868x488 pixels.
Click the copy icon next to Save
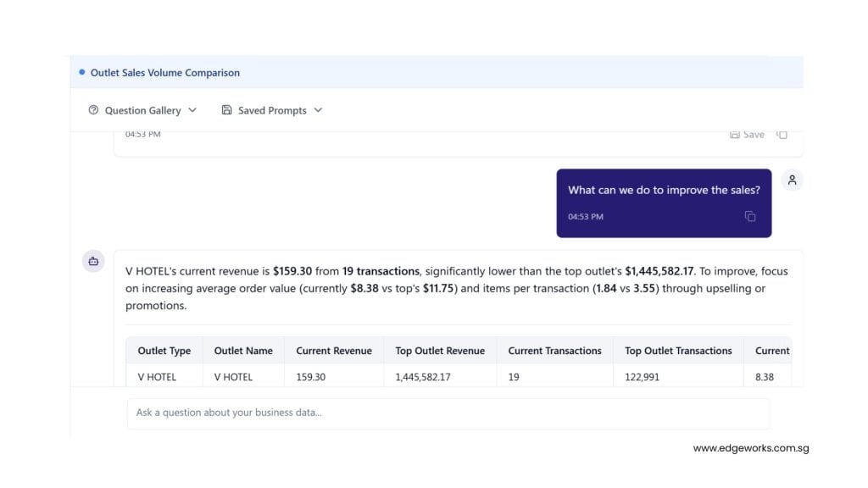[782, 135]
